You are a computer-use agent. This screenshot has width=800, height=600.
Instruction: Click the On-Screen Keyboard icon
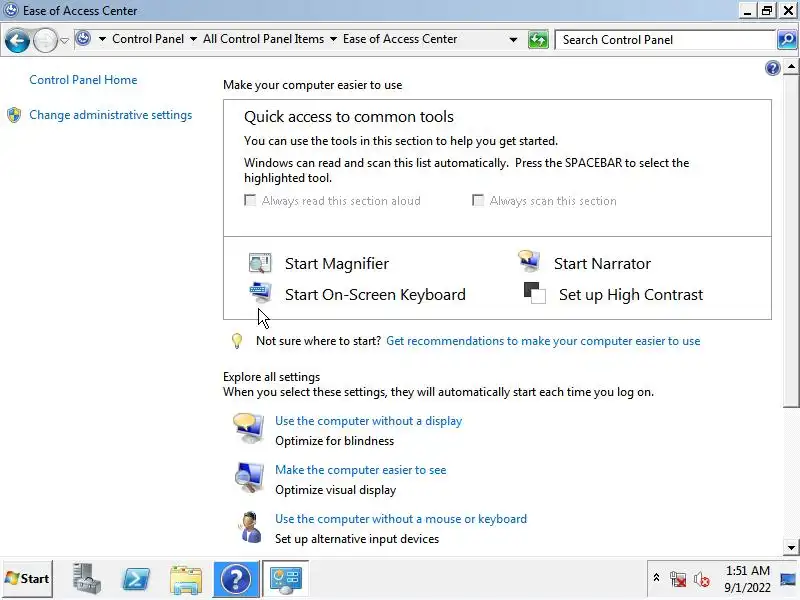pyautogui.click(x=260, y=292)
